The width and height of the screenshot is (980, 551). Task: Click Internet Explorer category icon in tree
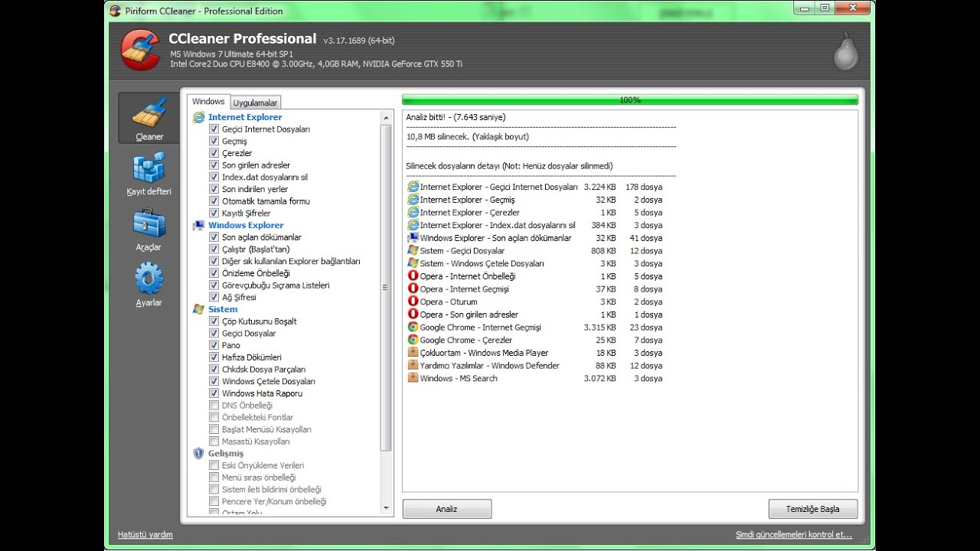pos(199,117)
